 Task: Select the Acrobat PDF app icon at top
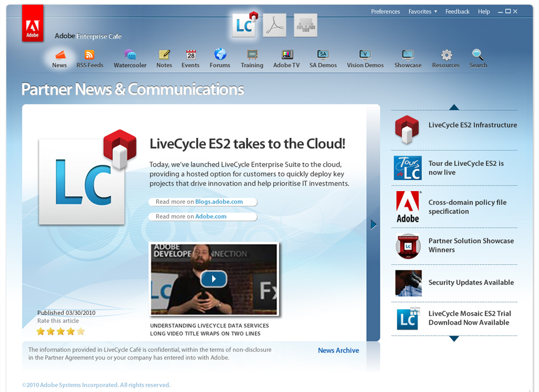pyautogui.click(x=275, y=25)
